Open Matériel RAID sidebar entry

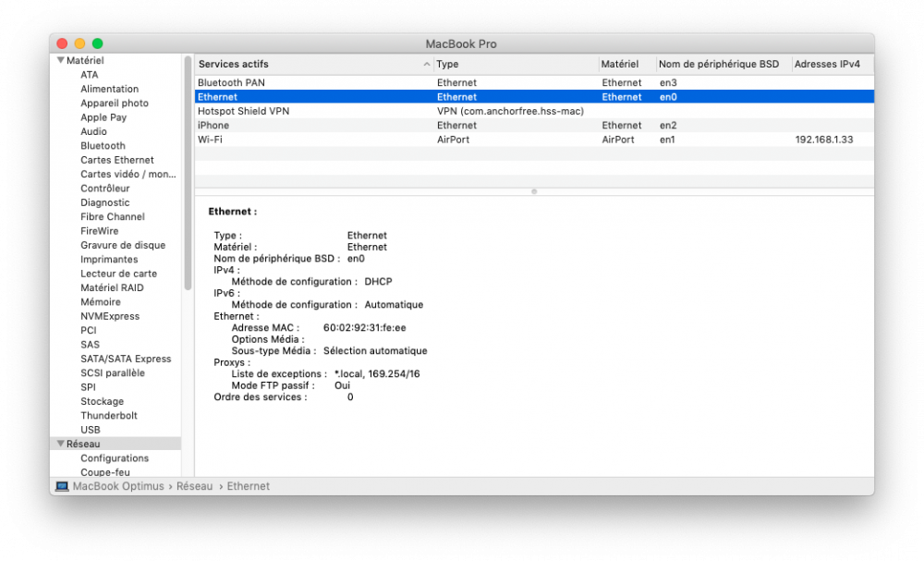click(112, 287)
